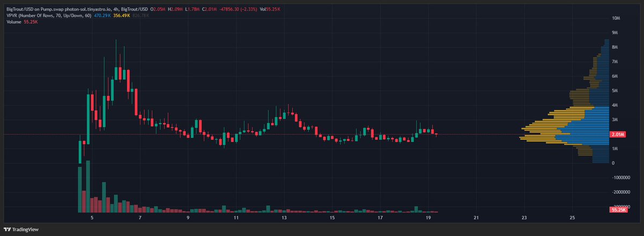The image size is (644, 236).
Task: Click date 7 on the time axis
Action: pyautogui.click(x=140, y=218)
